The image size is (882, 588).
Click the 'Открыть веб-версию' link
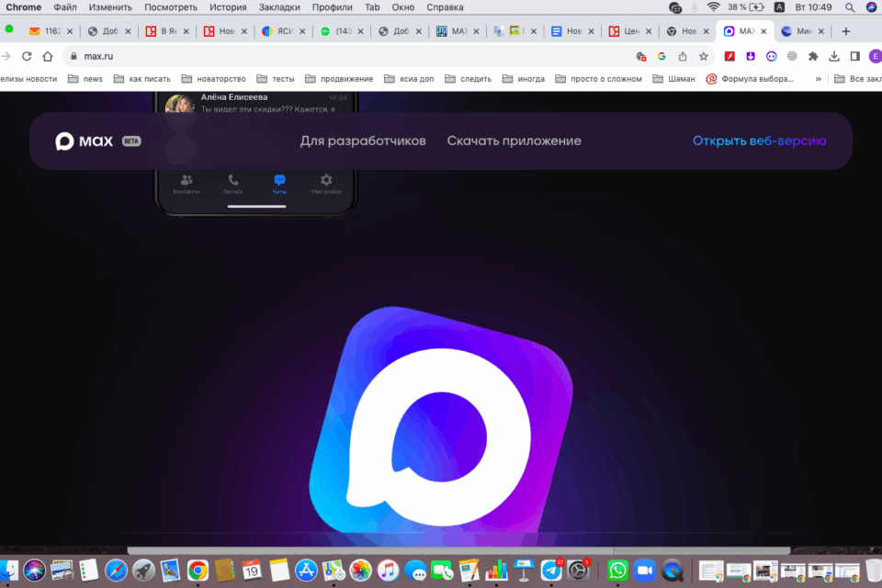pyautogui.click(x=759, y=141)
